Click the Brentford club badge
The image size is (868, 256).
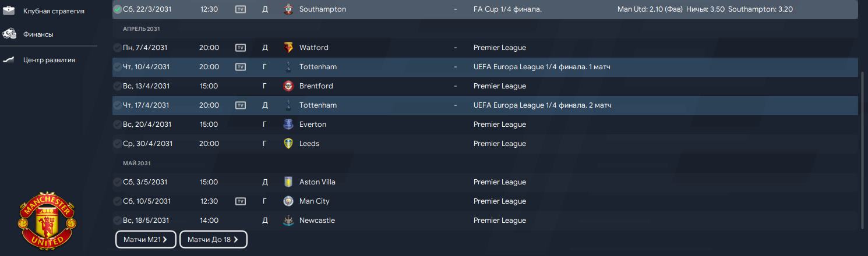click(x=288, y=86)
